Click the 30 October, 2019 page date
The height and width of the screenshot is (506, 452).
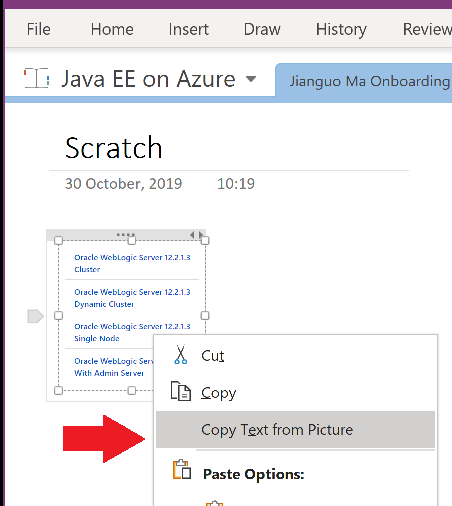click(x=123, y=184)
